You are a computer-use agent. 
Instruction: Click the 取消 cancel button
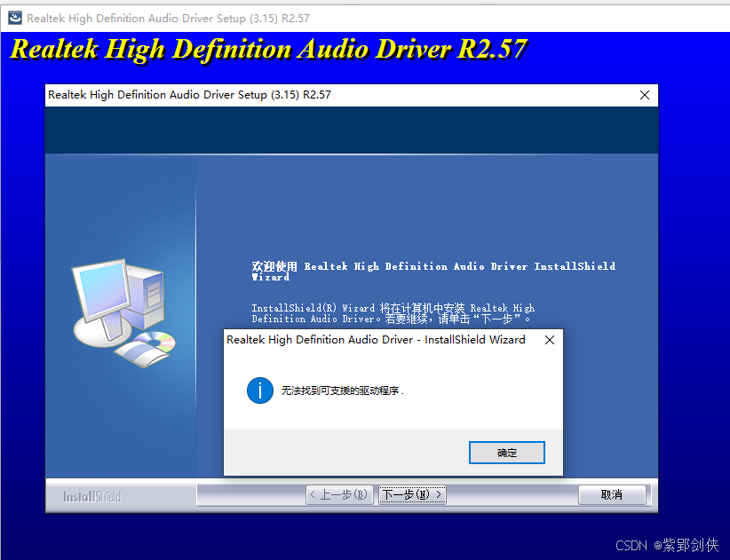612,494
